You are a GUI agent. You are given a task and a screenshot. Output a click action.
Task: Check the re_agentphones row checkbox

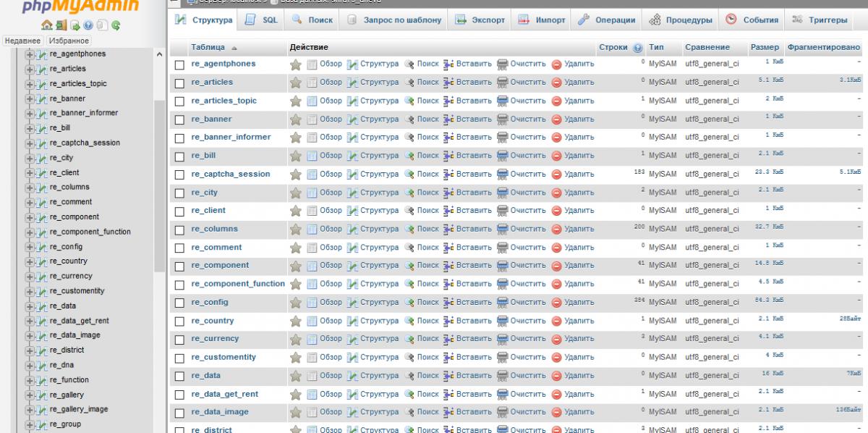[180, 64]
